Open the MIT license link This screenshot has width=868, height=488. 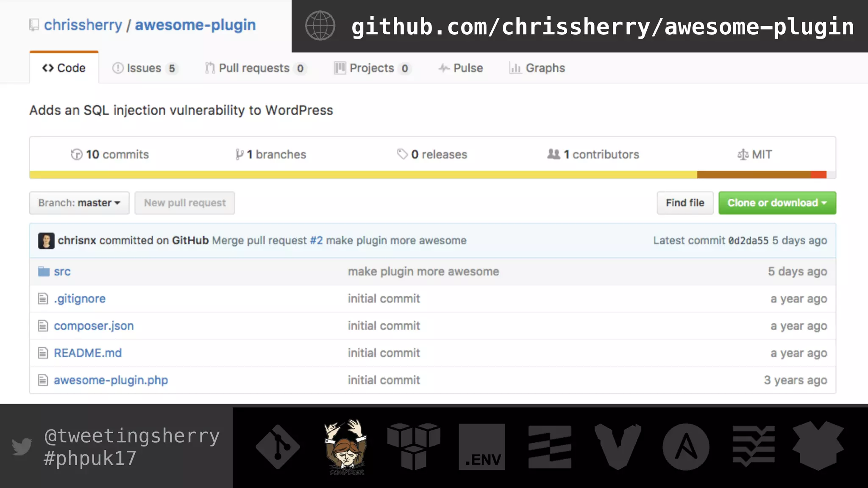(x=762, y=155)
